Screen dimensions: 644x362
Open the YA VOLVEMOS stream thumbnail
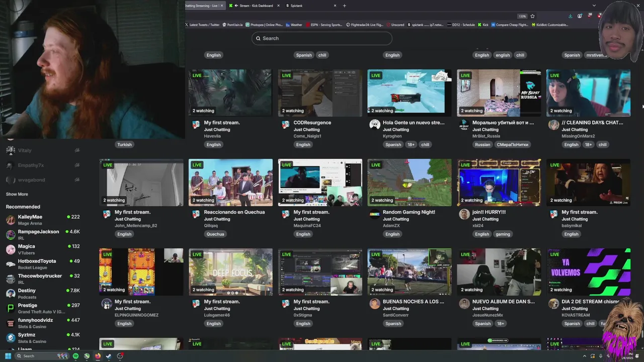click(x=588, y=272)
